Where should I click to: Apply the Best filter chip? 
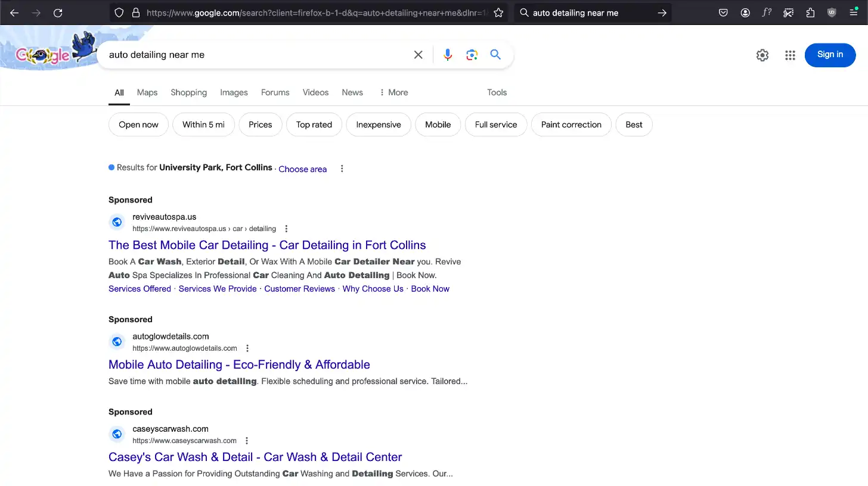pos(634,124)
